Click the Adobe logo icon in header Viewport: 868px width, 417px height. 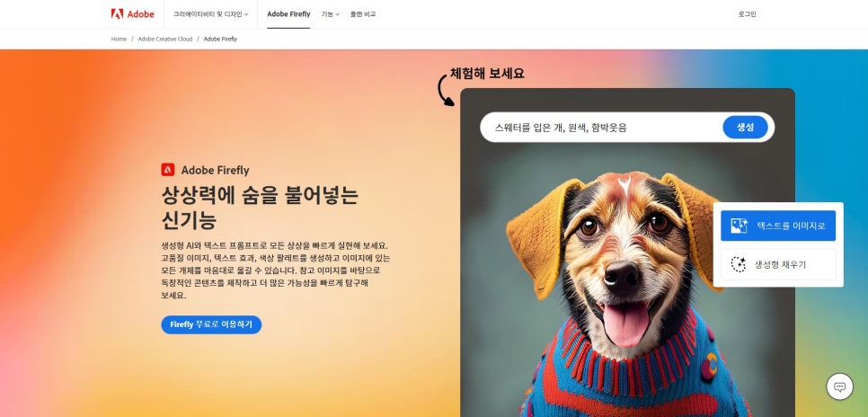(x=117, y=13)
